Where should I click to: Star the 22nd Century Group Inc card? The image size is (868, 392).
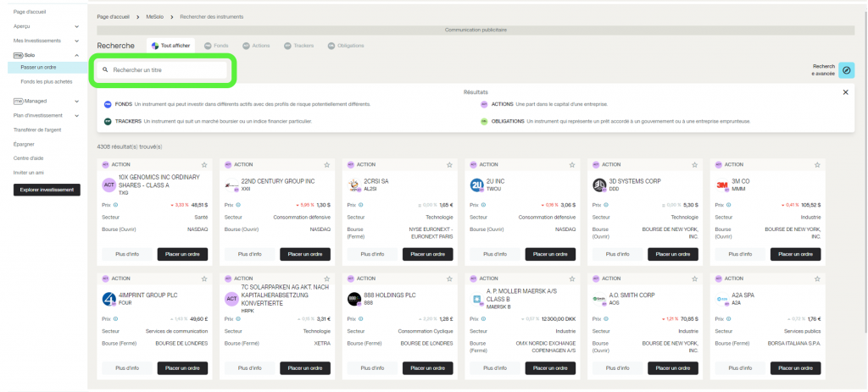(326, 165)
